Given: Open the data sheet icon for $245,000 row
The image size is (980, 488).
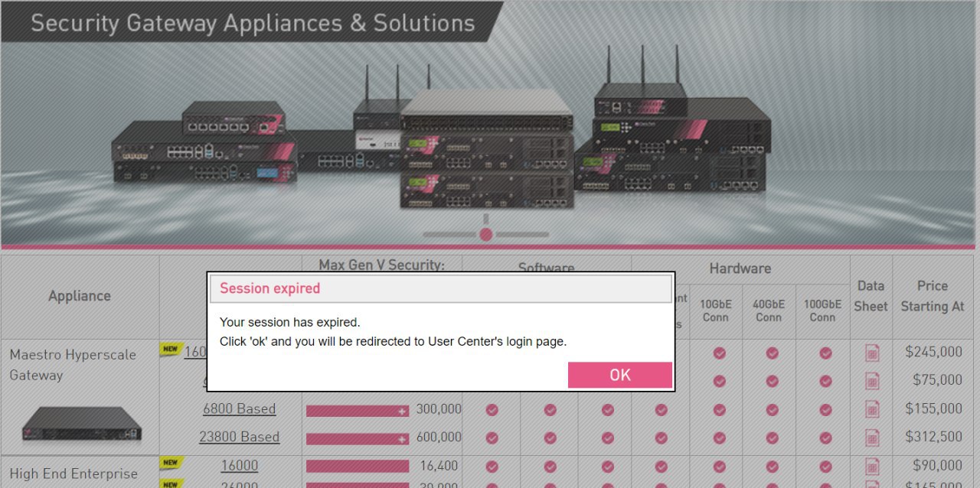Looking at the screenshot, I should 872,353.
